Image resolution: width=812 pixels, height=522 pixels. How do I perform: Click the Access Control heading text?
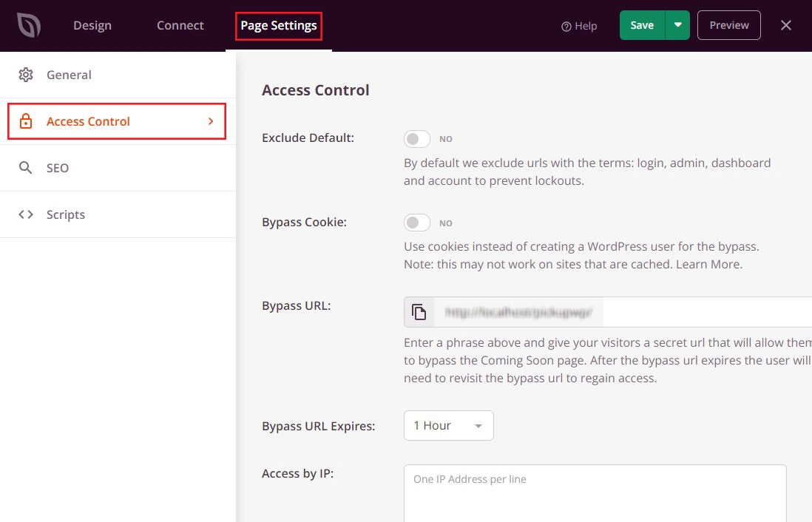click(x=315, y=90)
